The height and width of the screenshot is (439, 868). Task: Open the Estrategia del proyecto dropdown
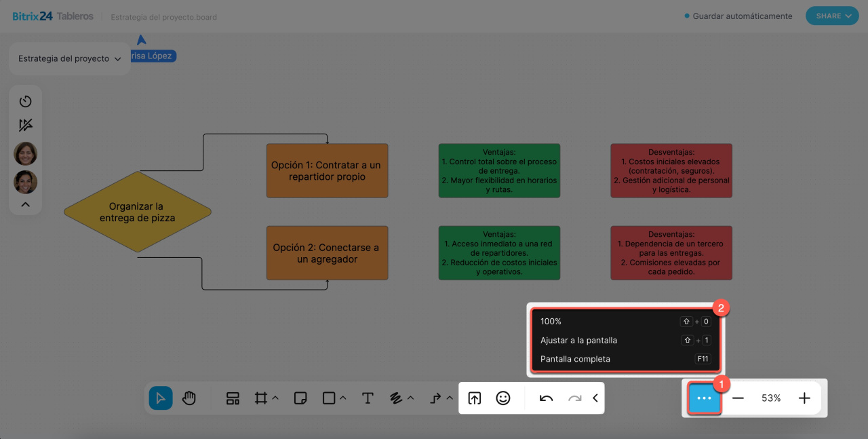(70, 59)
